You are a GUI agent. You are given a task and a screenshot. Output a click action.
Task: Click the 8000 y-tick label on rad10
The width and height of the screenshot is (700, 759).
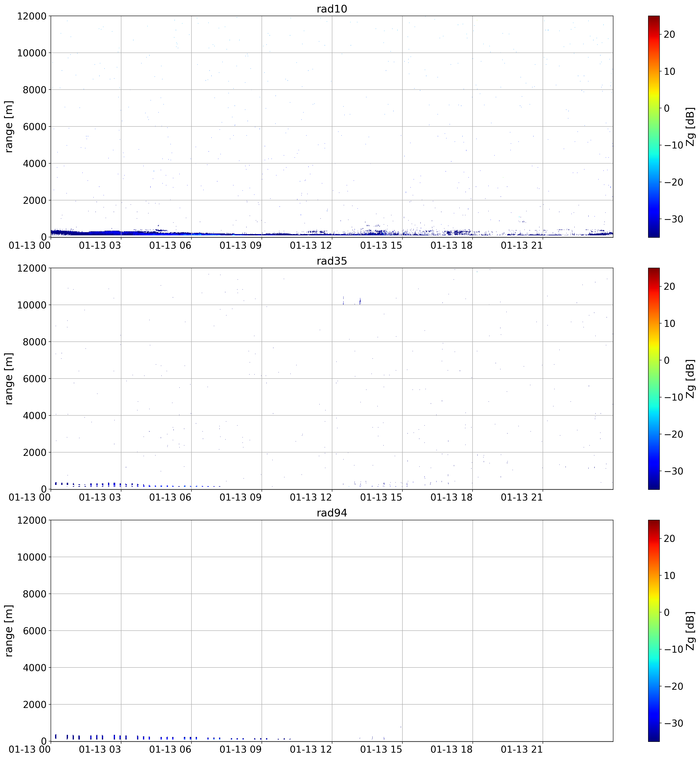tap(35, 90)
